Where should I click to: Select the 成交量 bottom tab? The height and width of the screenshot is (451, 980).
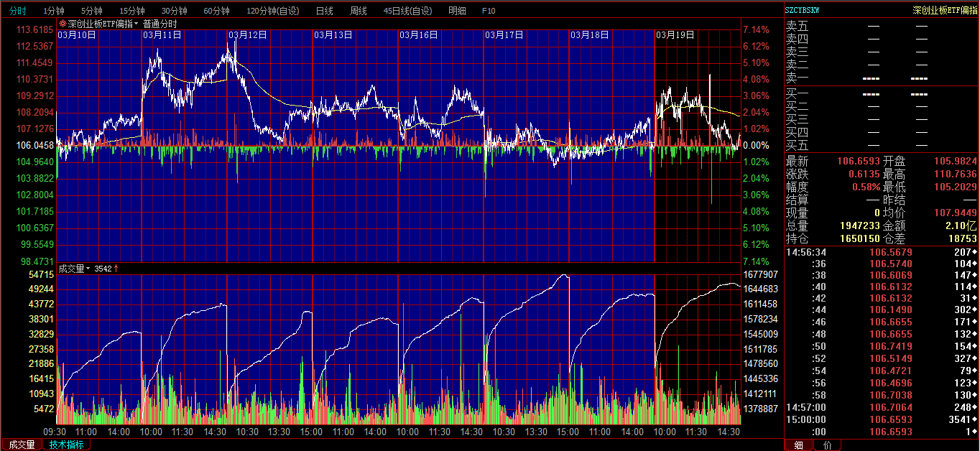point(22,445)
